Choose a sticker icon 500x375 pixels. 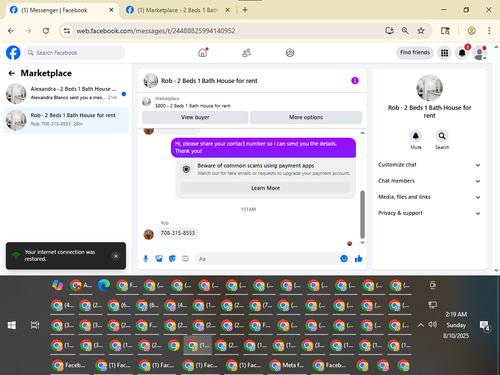[x=172, y=259]
